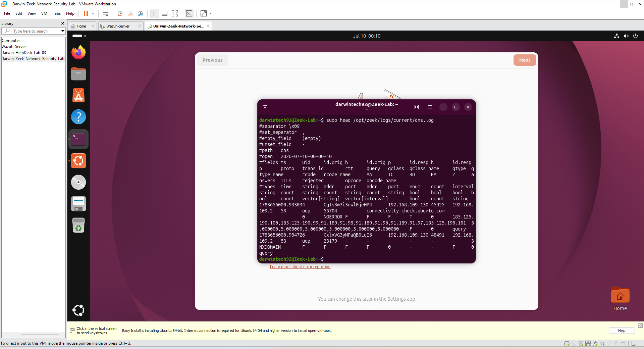Open the network status icon in the top bar
The width and height of the screenshot is (644, 349).
pyautogui.click(x=616, y=36)
